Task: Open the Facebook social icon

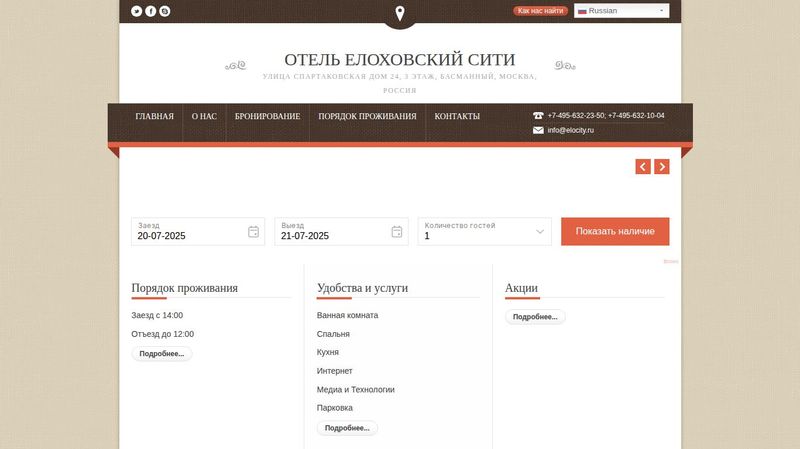Action: click(x=151, y=11)
